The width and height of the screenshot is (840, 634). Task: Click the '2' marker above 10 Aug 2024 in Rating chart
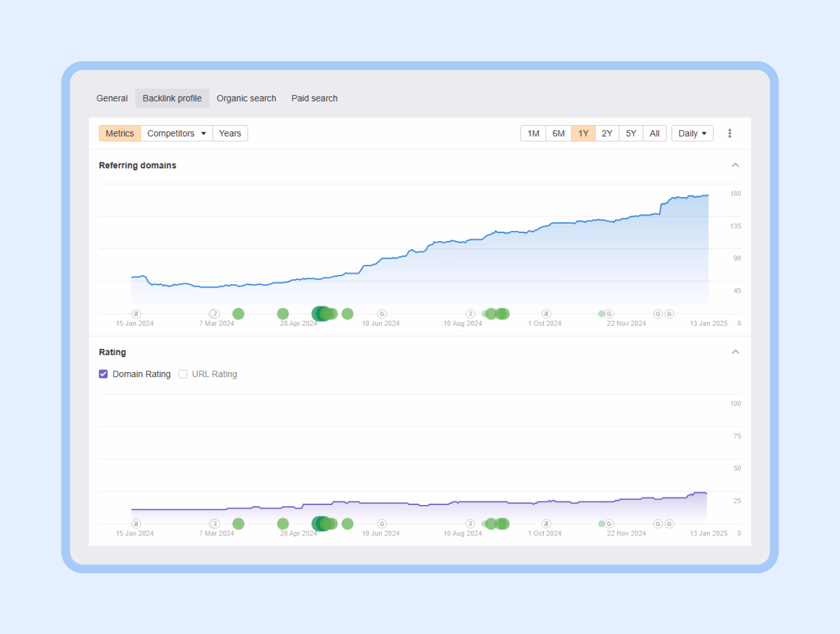click(470, 524)
